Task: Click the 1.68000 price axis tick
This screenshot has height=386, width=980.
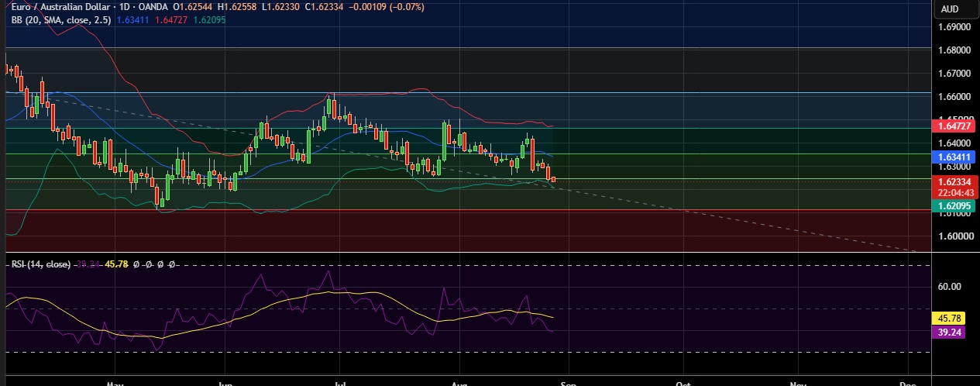Action: [x=954, y=50]
